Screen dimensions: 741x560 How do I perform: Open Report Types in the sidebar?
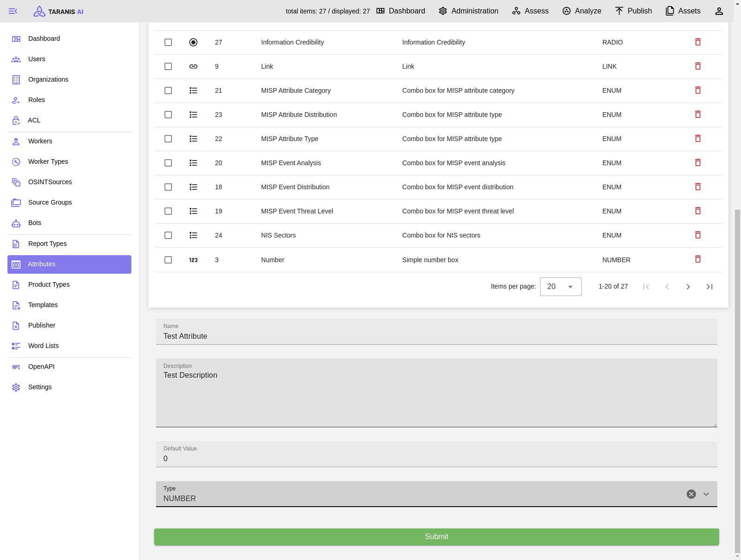[x=69, y=244]
